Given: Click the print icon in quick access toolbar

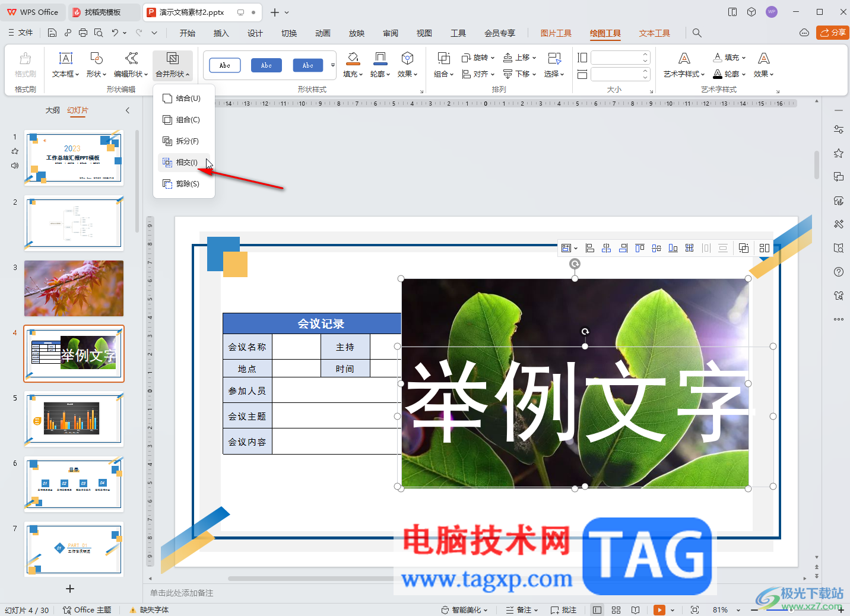Looking at the screenshot, I should 83,33.
